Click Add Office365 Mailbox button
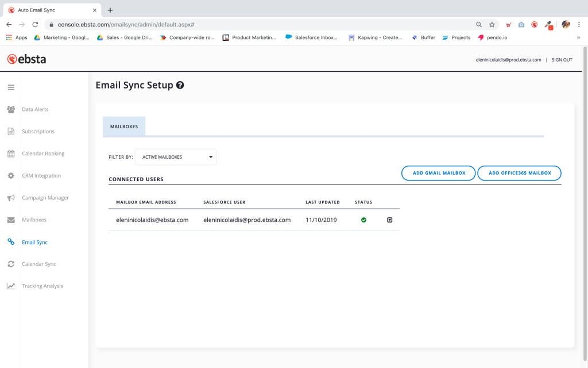588x368 pixels. pyautogui.click(x=519, y=173)
